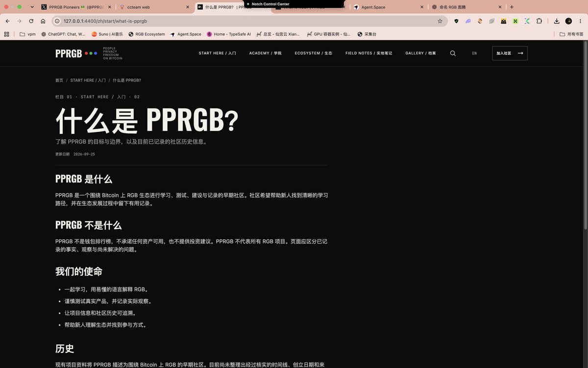
Task: Open the orange hand extension icon
Action: pyautogui.click(x=480, y=21)
